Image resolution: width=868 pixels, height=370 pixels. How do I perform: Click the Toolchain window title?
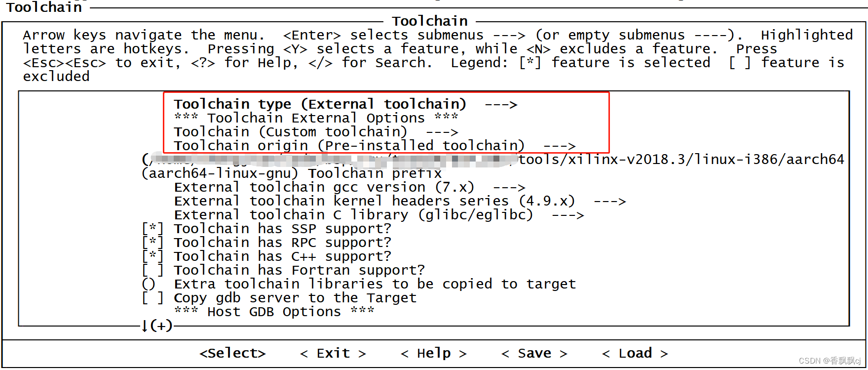click(x=430, y=21)
